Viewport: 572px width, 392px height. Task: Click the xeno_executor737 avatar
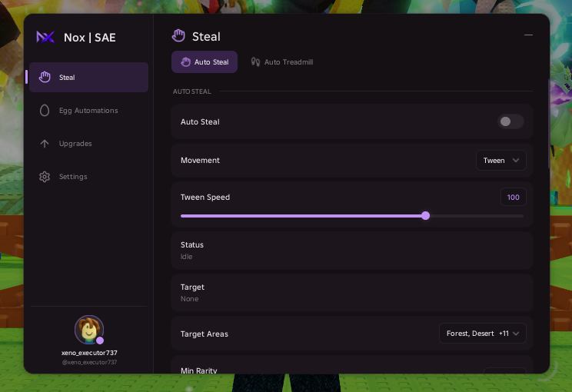click(x=89, y=330)
